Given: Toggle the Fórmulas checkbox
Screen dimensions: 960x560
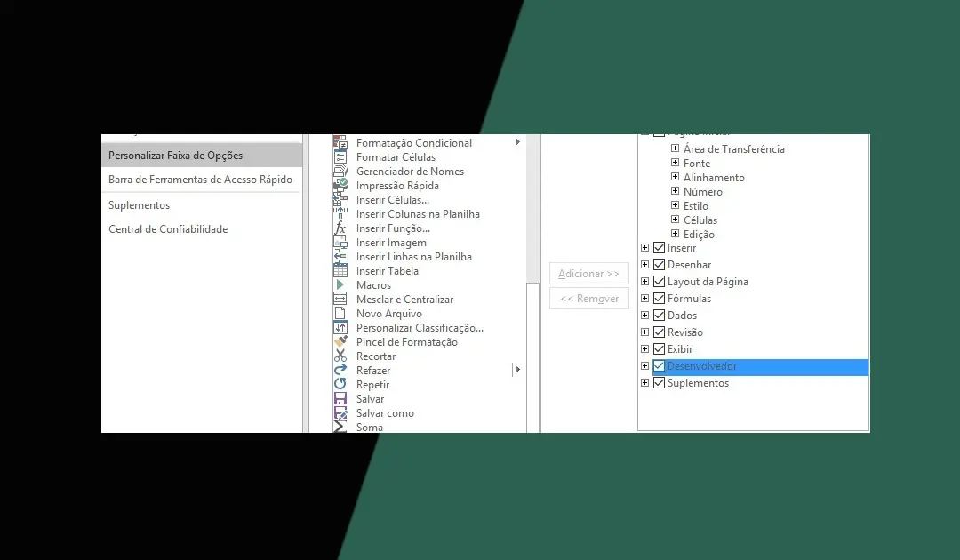Looking at the screenshot, I should coord(659,299).
